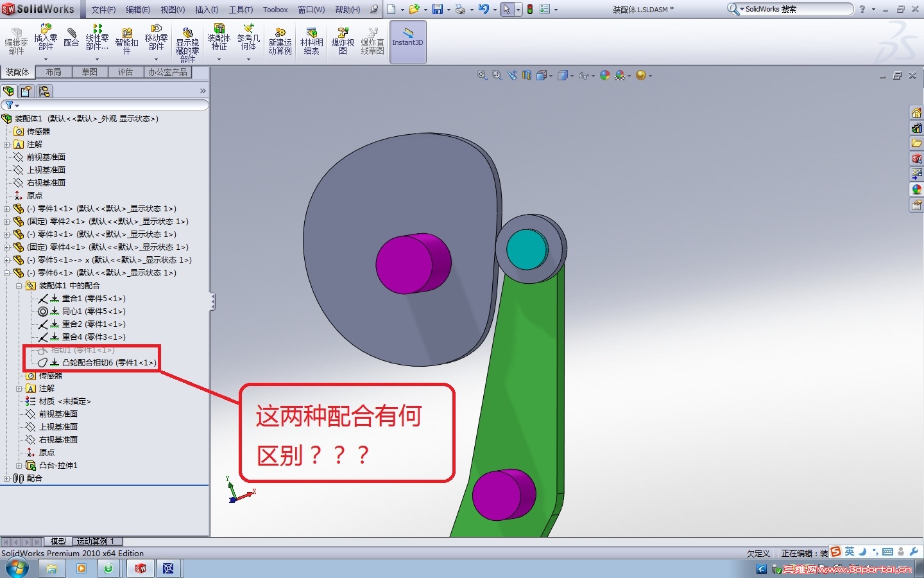Open the Display Style dropdown arrow
Viewport: 924px width, 578px height.
tap(572, 76)
